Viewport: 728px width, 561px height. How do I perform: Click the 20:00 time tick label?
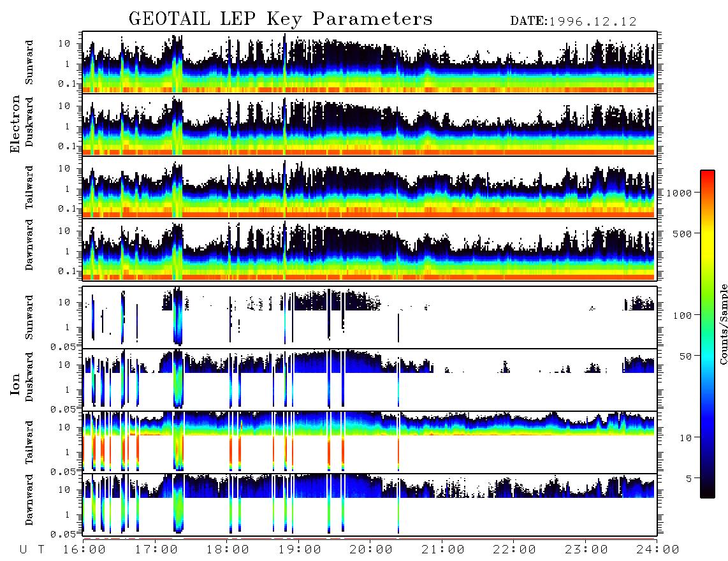[x=372, y=550]
